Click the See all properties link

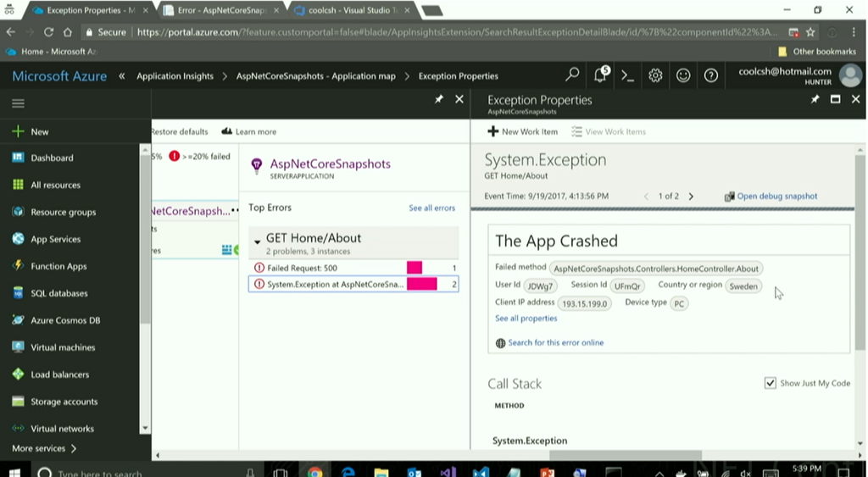tap(526, 319)
